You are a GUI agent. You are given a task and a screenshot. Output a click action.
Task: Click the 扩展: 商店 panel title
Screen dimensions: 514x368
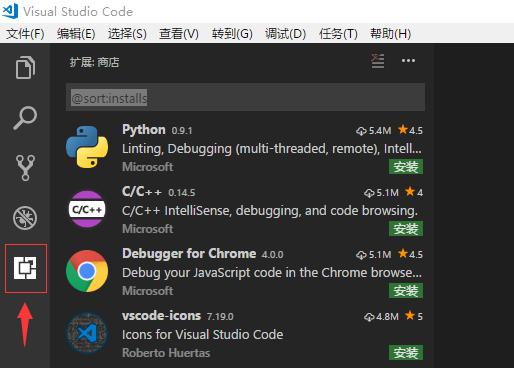[x=94, y=62]
